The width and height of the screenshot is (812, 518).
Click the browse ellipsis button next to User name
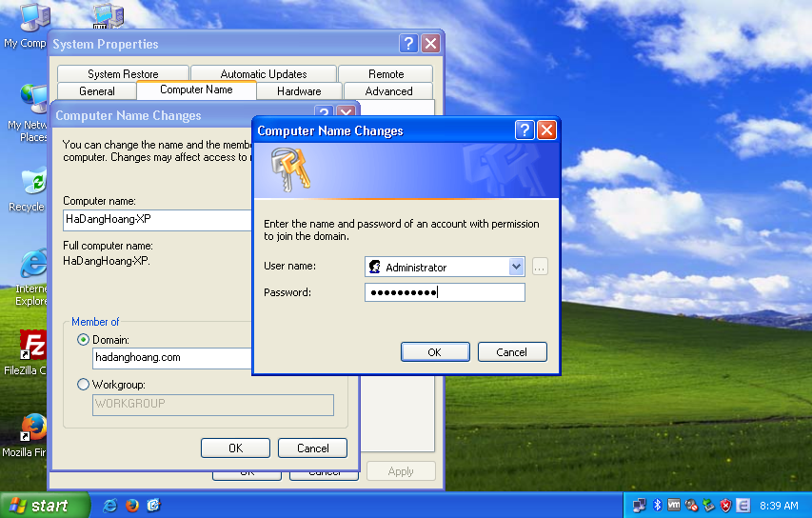point(540,267)
